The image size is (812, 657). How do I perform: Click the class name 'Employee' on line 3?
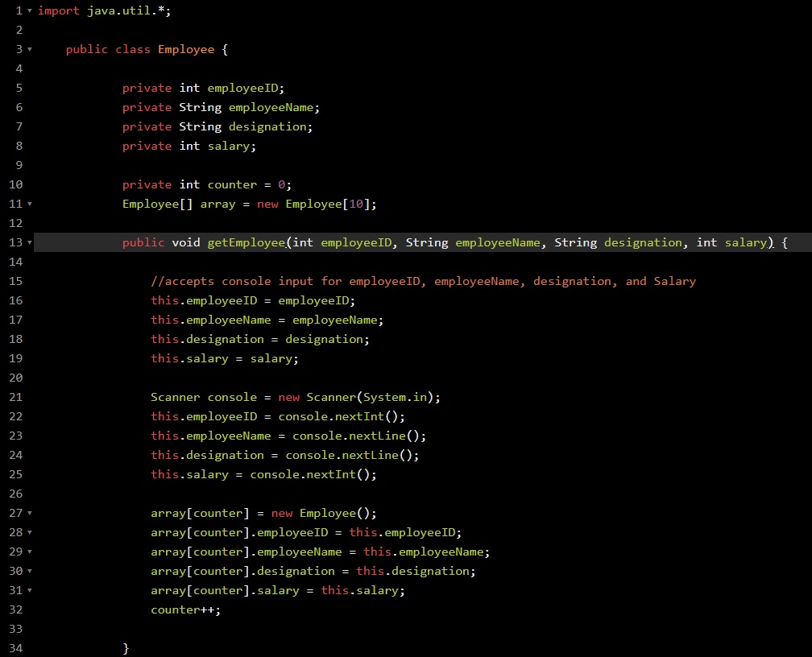point(186,49)
